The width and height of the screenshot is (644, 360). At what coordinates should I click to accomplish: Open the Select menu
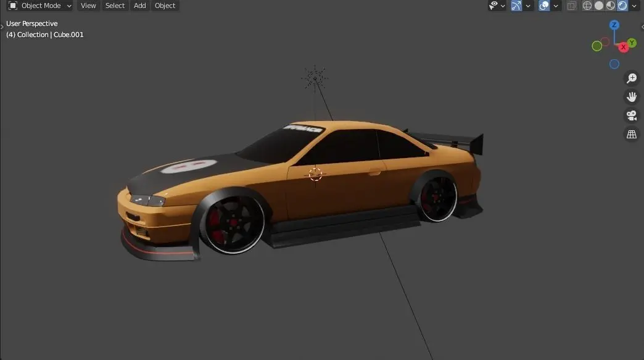(115, 6)
